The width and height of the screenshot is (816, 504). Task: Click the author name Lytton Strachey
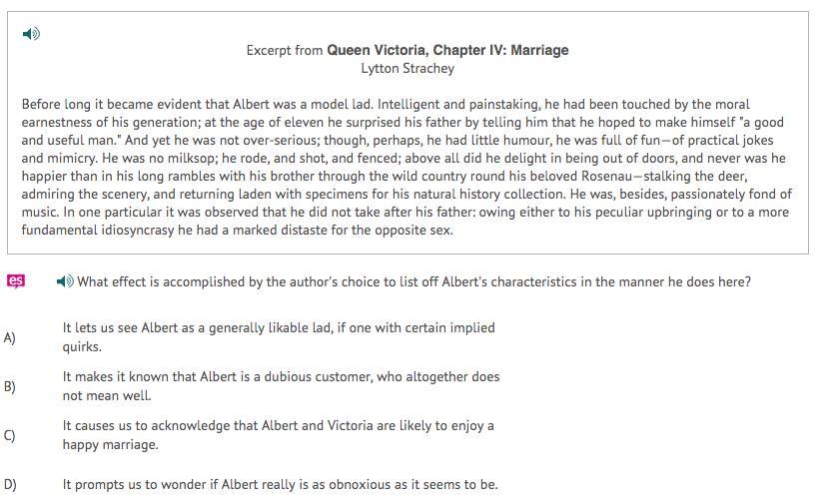(x=408, y=68)
